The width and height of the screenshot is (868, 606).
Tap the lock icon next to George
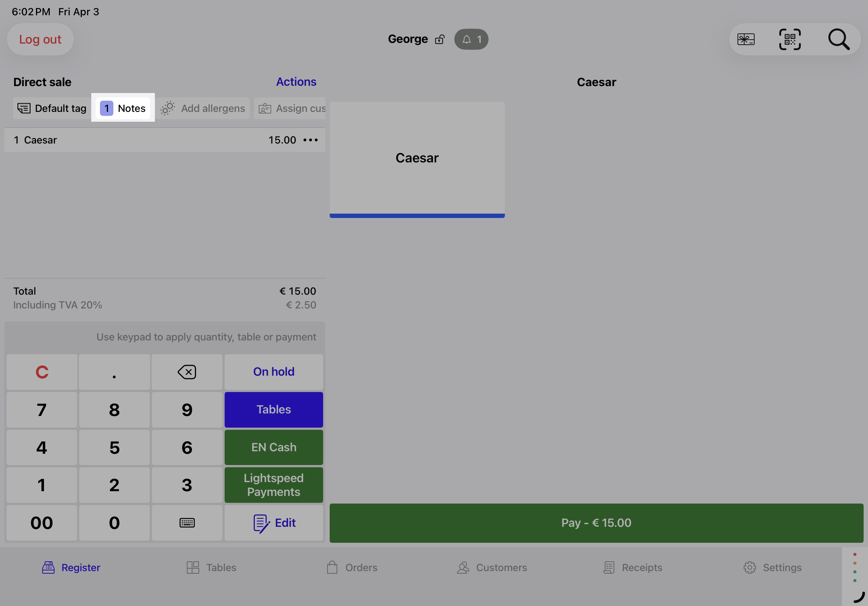coord(440,39)
